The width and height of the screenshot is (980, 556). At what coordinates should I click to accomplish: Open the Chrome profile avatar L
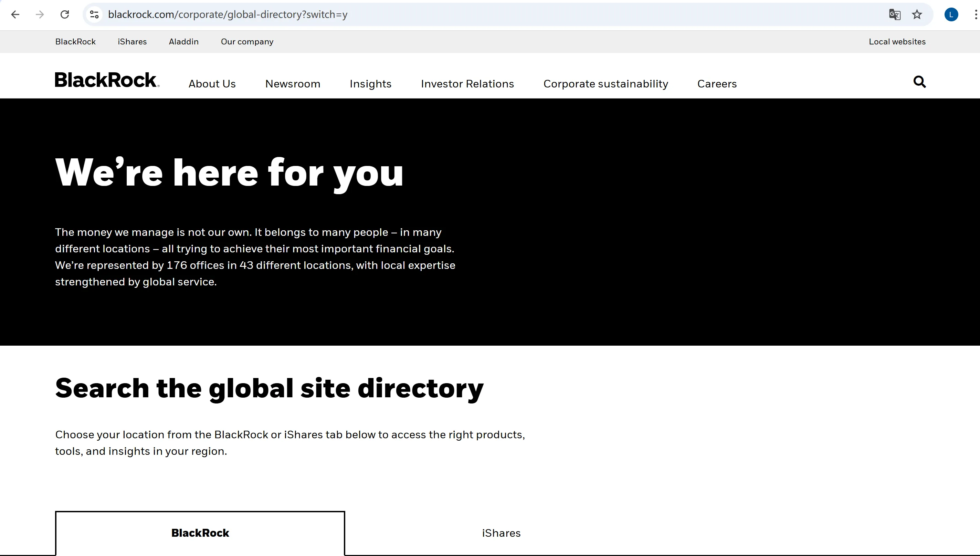[951, 14]
